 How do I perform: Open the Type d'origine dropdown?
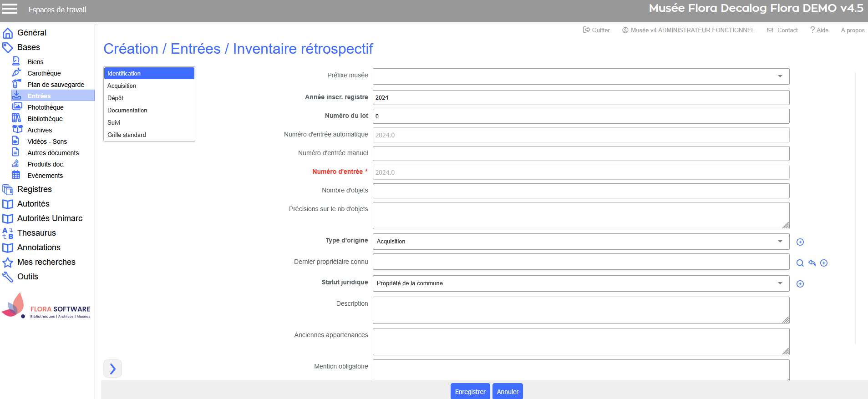(x=580, y=242)
